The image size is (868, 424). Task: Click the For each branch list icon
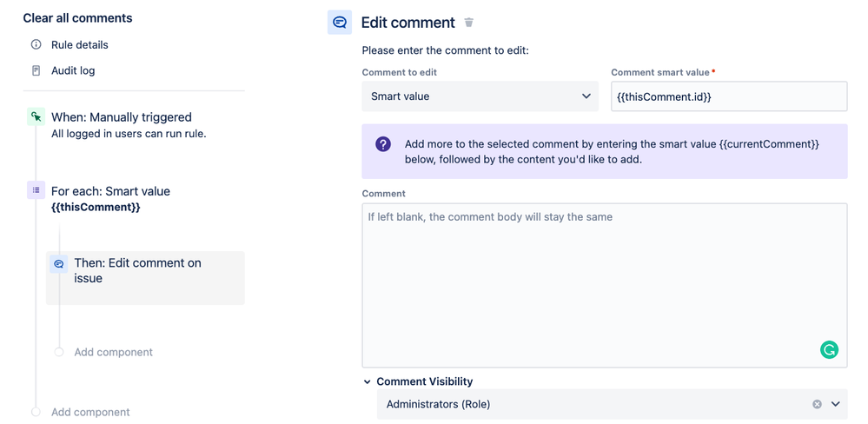[x=36, y=191]
